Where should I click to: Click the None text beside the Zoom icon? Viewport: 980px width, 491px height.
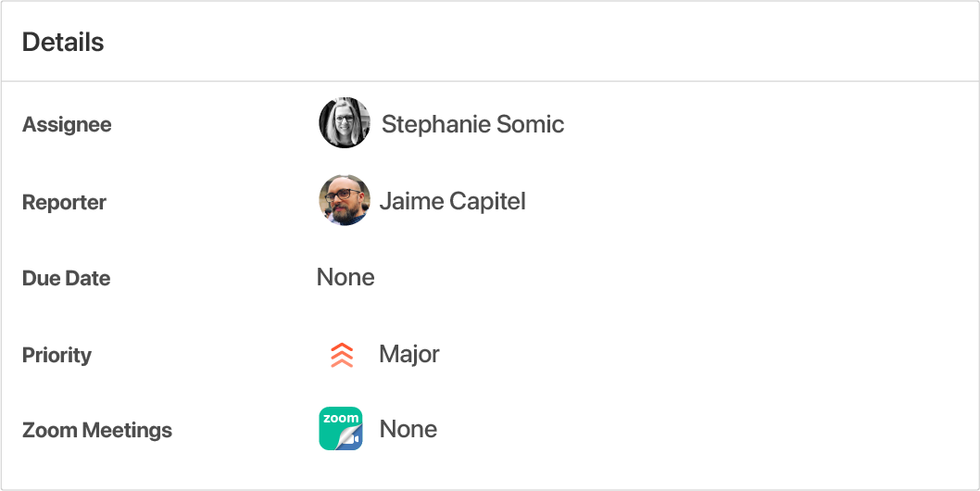[x=408, y=429]
